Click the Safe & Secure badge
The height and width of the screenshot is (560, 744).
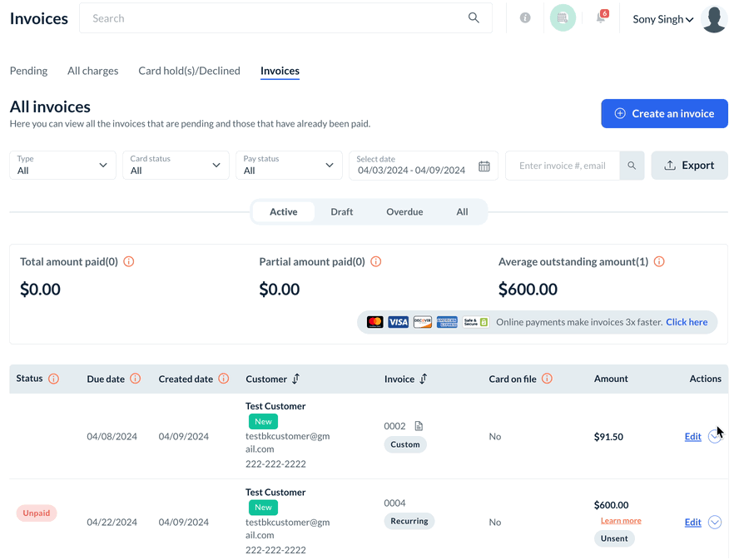(x=475, y=322)
